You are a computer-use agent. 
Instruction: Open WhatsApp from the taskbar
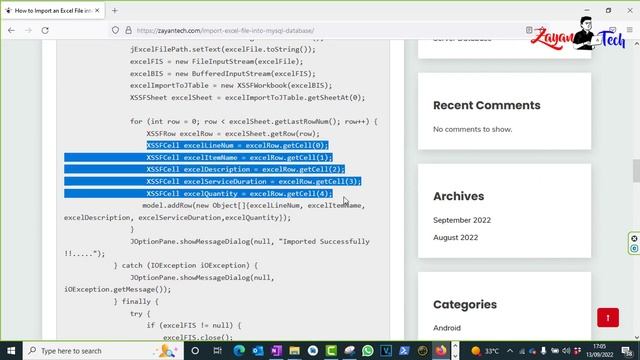(x=368, y=351)
